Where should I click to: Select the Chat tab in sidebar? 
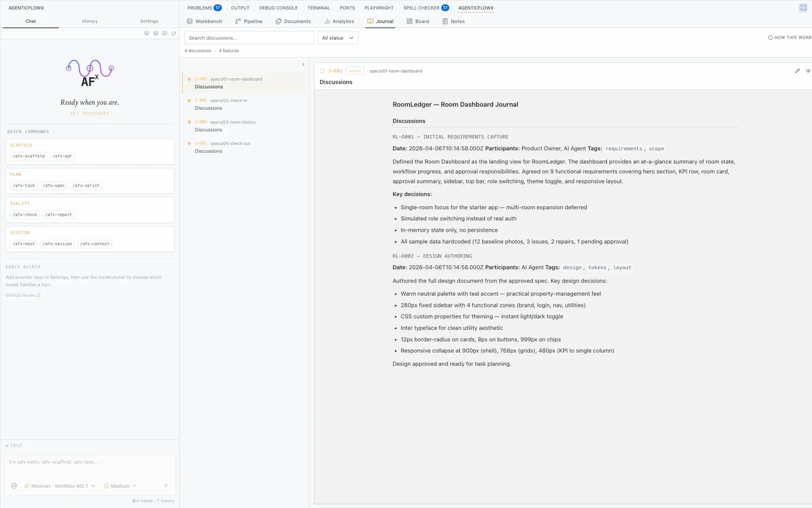30,21
